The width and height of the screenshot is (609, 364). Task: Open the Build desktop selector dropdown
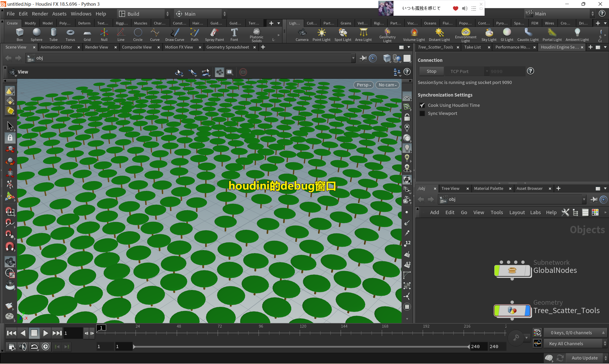pyautogui.click(x=167, y=14)
